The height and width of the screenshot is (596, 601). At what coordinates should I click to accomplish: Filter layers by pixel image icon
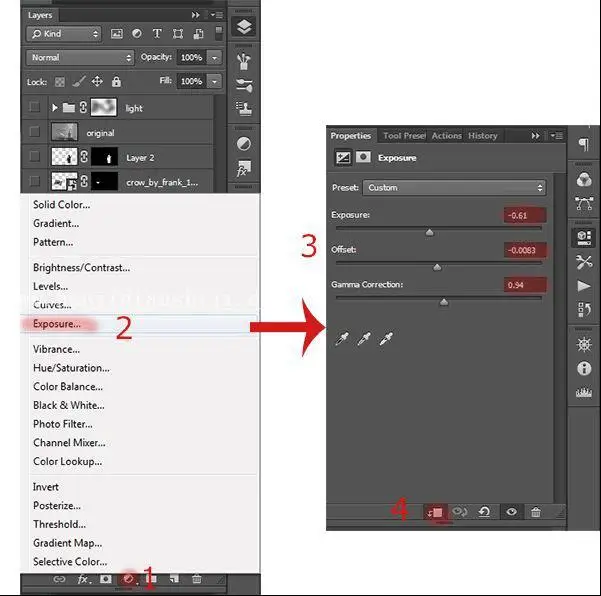click(117, 34)
